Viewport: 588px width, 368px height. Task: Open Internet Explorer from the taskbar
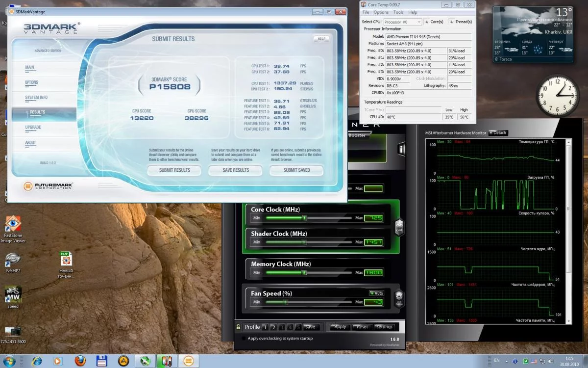click(37, 361)
